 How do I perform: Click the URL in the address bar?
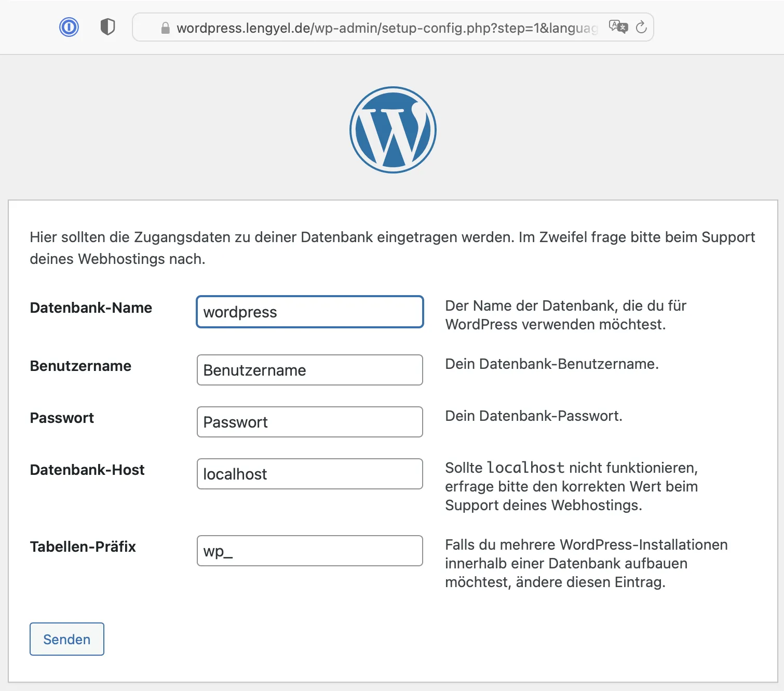387,28
